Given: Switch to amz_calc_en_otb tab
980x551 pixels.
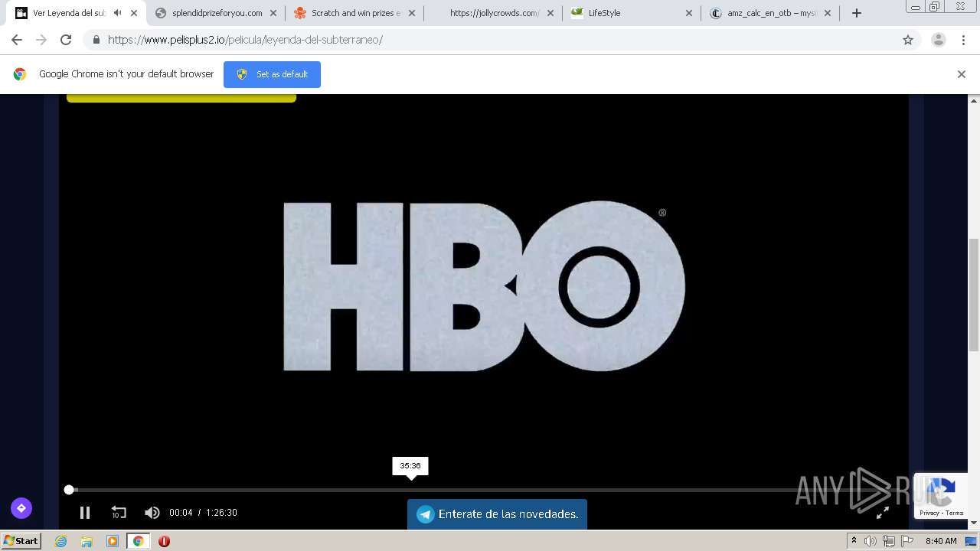Looking at the screenshot, I should (x=772, y=13).
